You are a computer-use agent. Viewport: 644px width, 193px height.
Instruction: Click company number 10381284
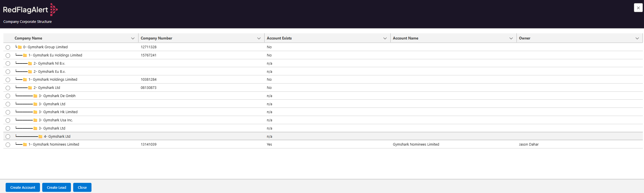tap(149, 80)
